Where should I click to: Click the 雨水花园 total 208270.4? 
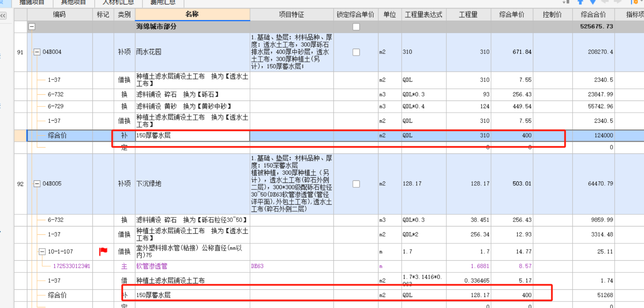click(x=600, y=52)
